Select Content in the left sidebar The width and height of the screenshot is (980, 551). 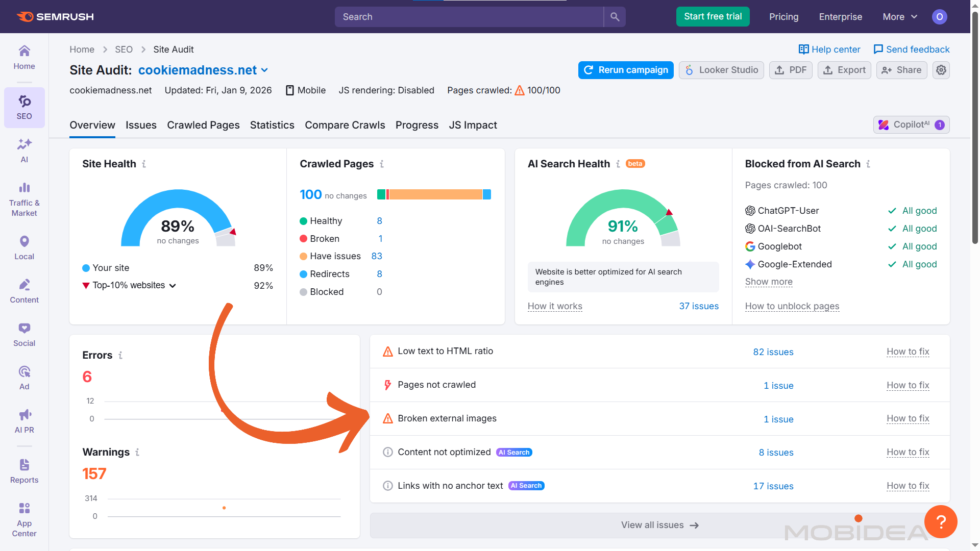[x=24, y=291]
